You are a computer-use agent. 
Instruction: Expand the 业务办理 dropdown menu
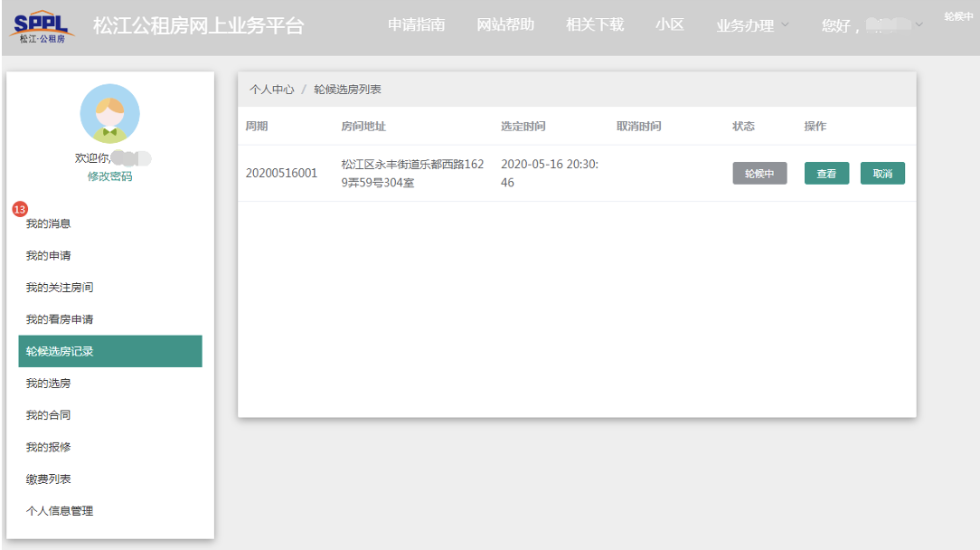(752, 26)
